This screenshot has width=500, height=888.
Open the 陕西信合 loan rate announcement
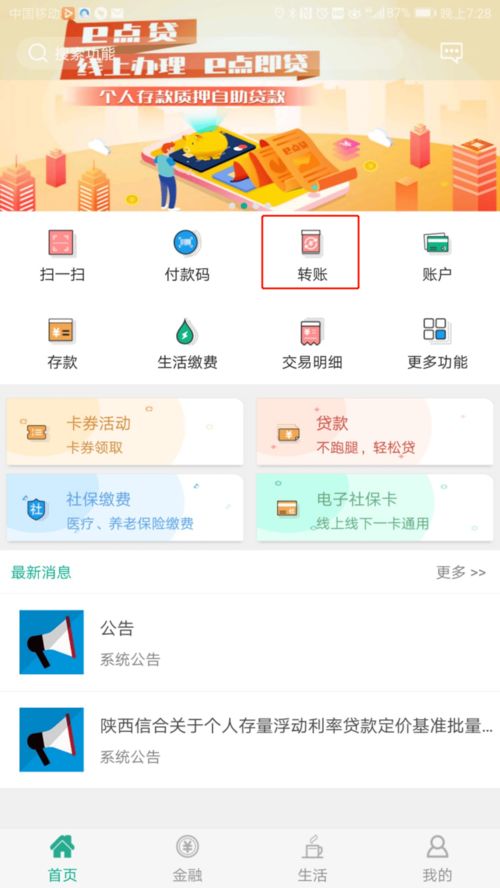point(250,739)
